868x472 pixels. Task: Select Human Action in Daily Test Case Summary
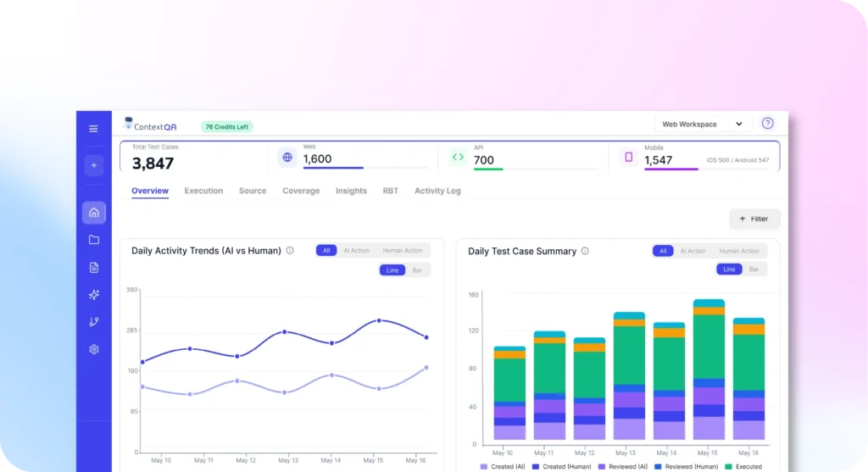click(738, 251)
